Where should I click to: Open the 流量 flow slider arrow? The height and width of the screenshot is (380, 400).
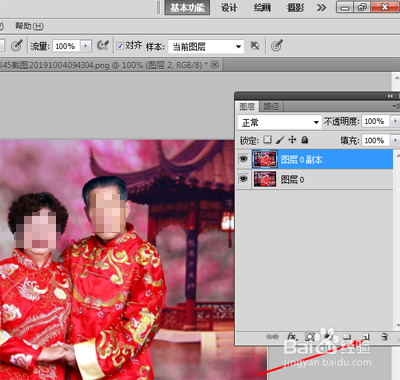pos(86,46)
